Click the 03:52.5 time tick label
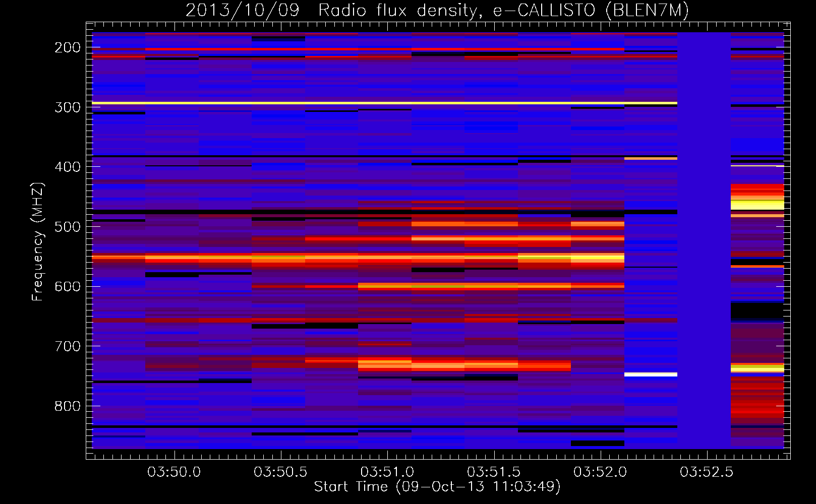The height and width of the screenshot is (504, 816). (707, 472)
